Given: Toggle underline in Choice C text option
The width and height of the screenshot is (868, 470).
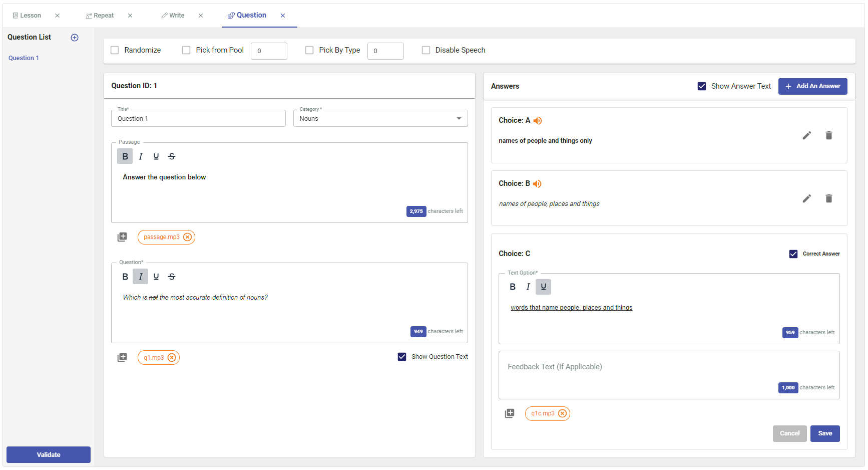Looking at the screenshot, I should [x=543, y=287].
